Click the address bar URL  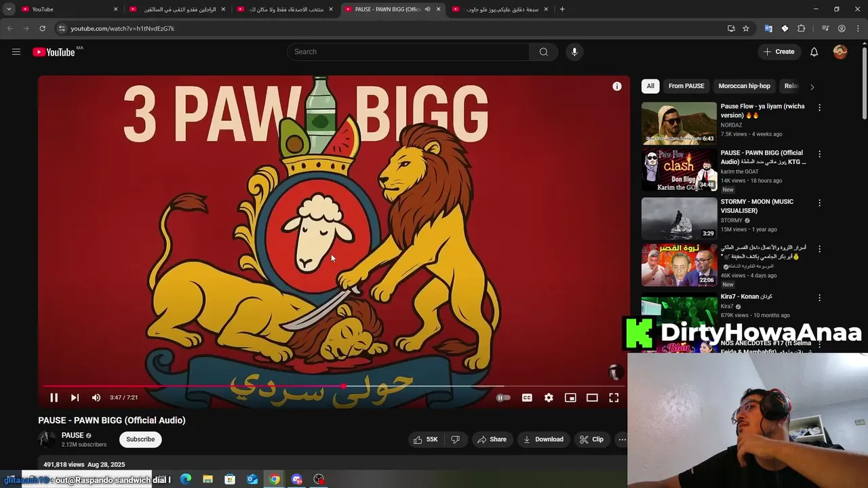[x=123, y=28]
